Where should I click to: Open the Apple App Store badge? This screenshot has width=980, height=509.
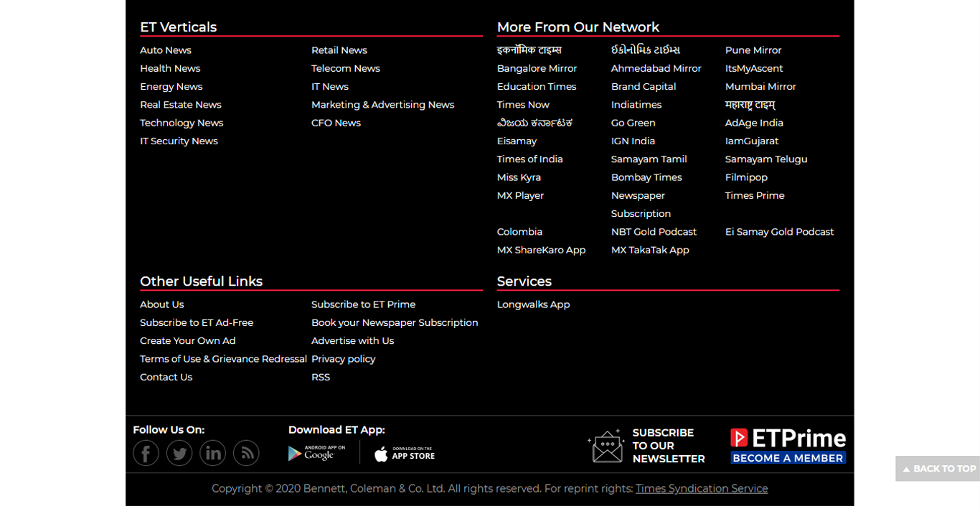coord(405,454)
